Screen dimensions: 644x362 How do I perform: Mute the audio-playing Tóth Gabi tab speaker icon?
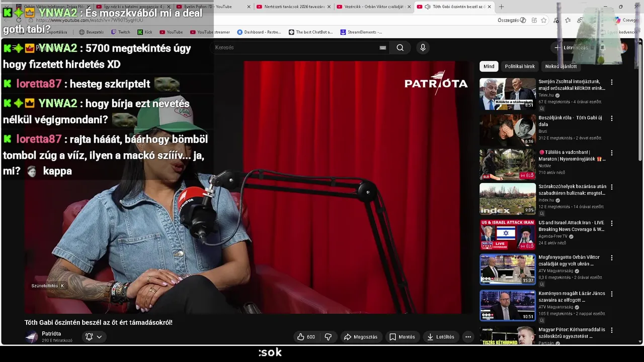point(427,7)
